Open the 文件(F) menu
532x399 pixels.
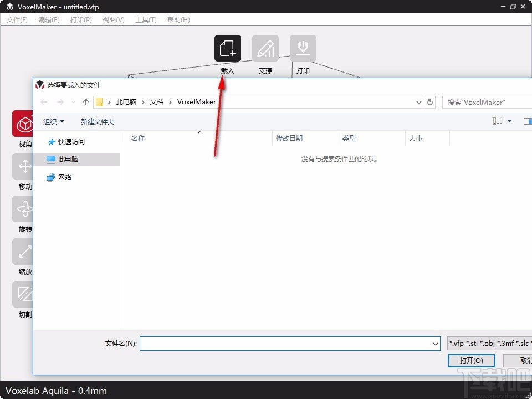point(17,20)
